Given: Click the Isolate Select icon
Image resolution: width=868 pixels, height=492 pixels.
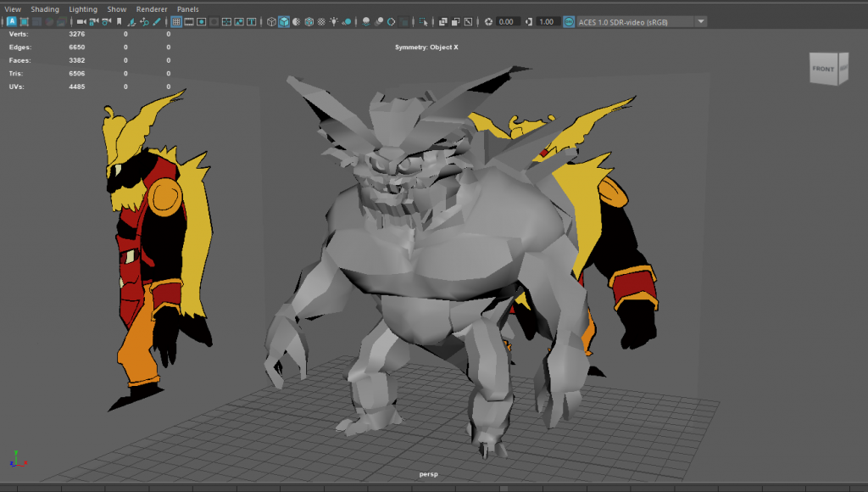Looking at the screenshot, I should pos(424,21).
